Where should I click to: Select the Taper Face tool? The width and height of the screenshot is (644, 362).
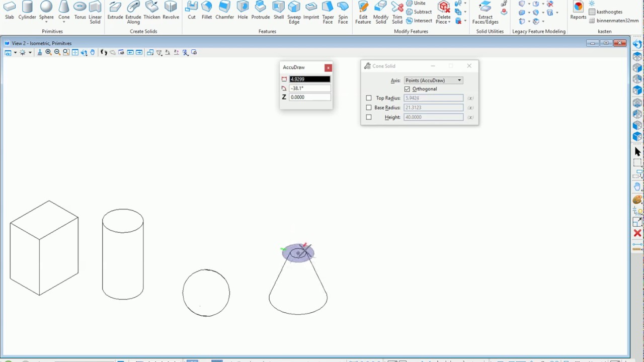[328, 12]
